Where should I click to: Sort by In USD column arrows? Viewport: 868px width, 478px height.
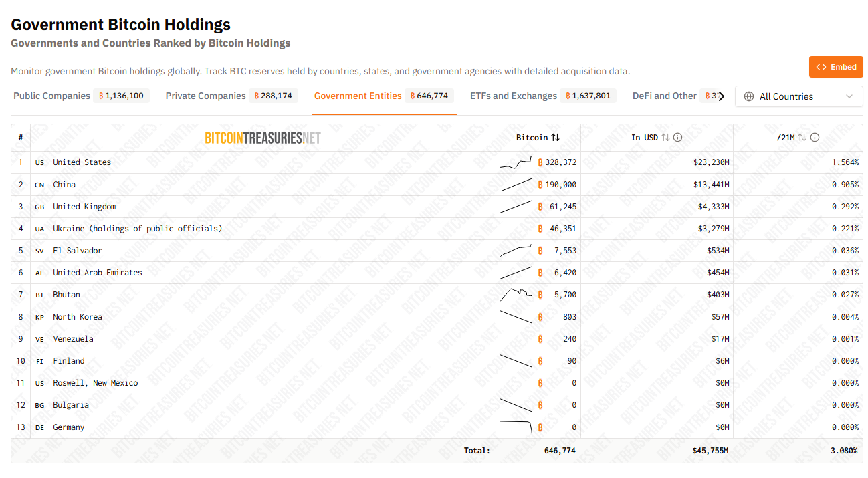(x=665, y=138)
